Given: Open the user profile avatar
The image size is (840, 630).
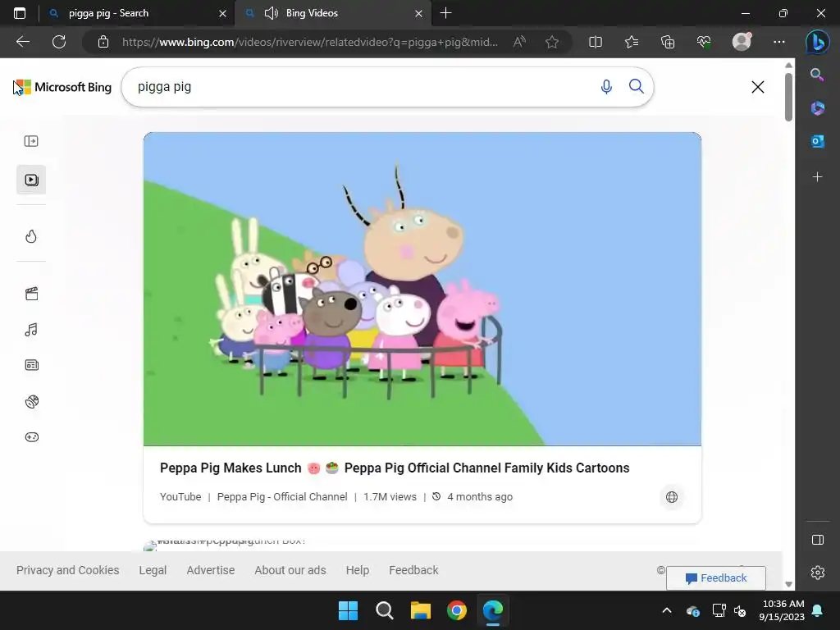Looking at the screenshot, I should 742,41.
